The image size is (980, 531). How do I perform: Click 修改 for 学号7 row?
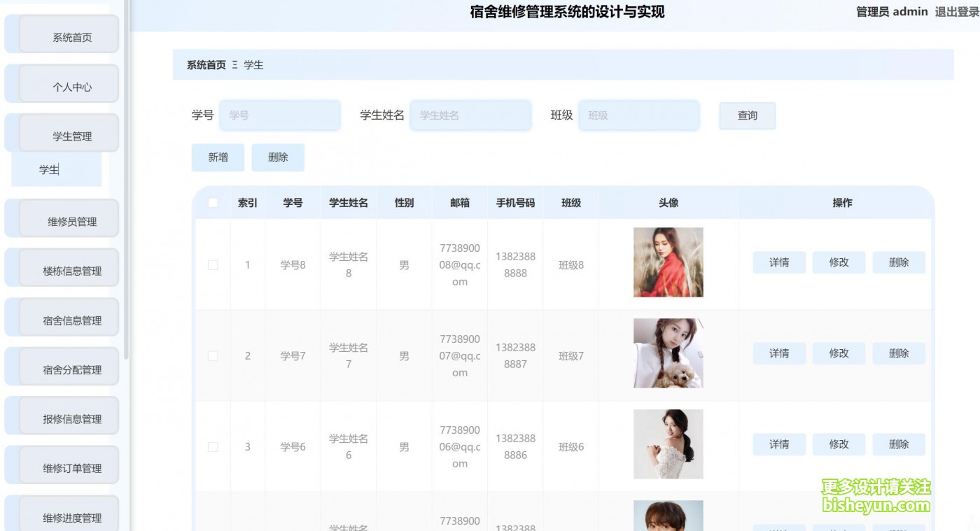839,353
